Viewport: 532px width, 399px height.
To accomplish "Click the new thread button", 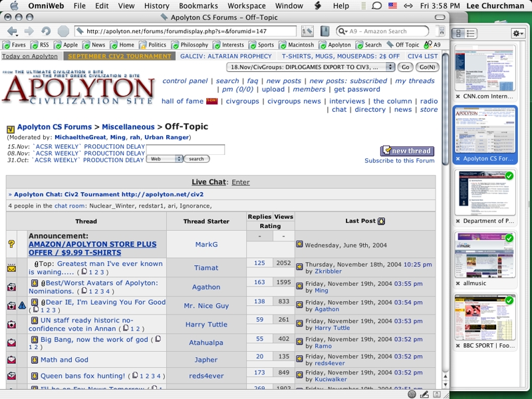I will pyautogui.click(x=407, y=151).
